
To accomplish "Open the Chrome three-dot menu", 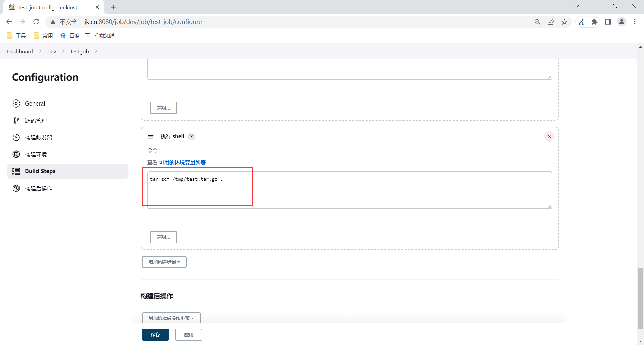I will [635, 22].
